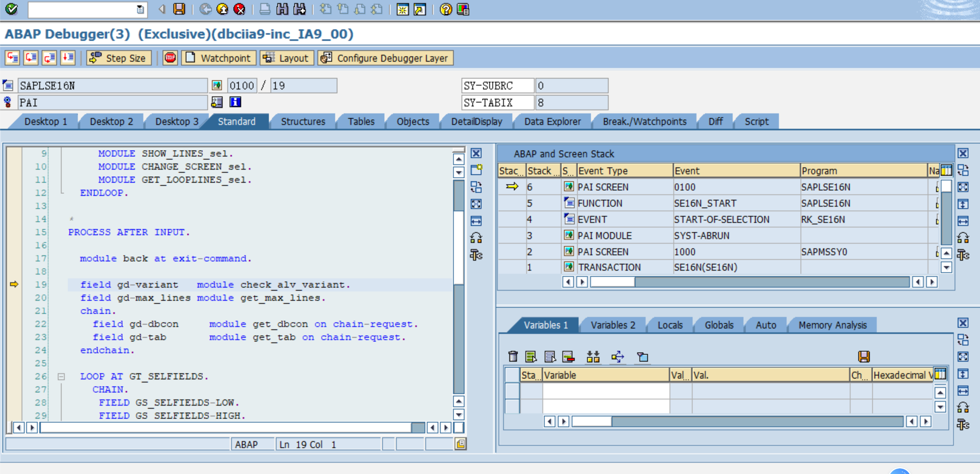The width and height of the screenshot is (980, 474).
Task: Click the red Stop sign breakpoint icon
Action: (x=170, y=58)
